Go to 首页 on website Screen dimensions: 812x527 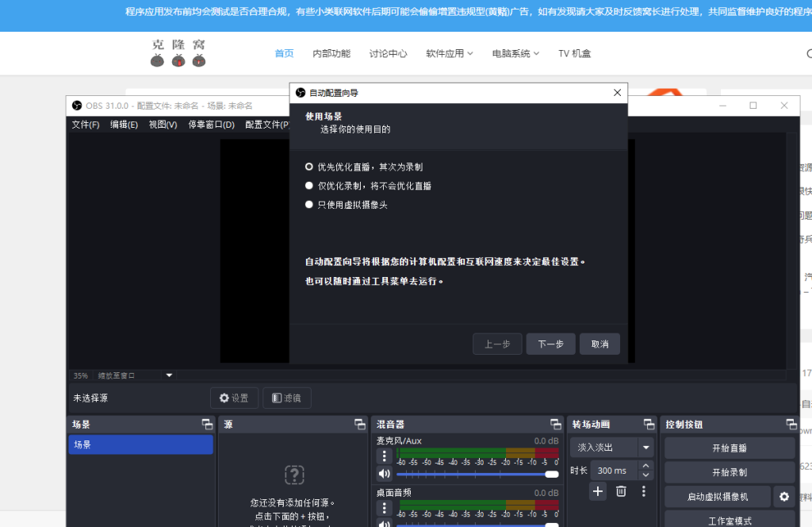[x=284, y=53]
